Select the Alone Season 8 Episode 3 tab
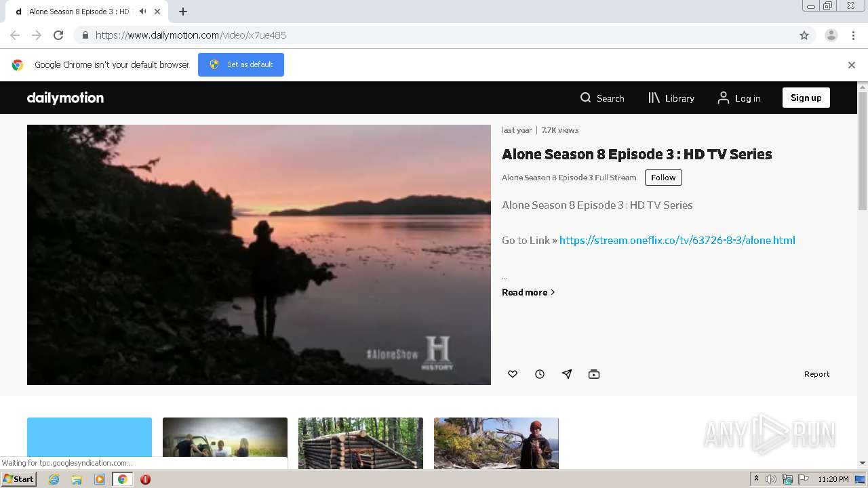 [x=88, y=12]
